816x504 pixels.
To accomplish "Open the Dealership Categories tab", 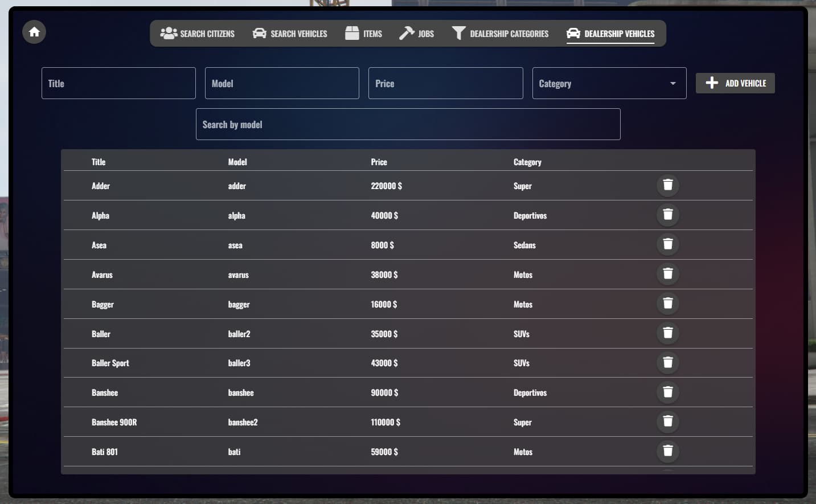I will click(500, 34).
